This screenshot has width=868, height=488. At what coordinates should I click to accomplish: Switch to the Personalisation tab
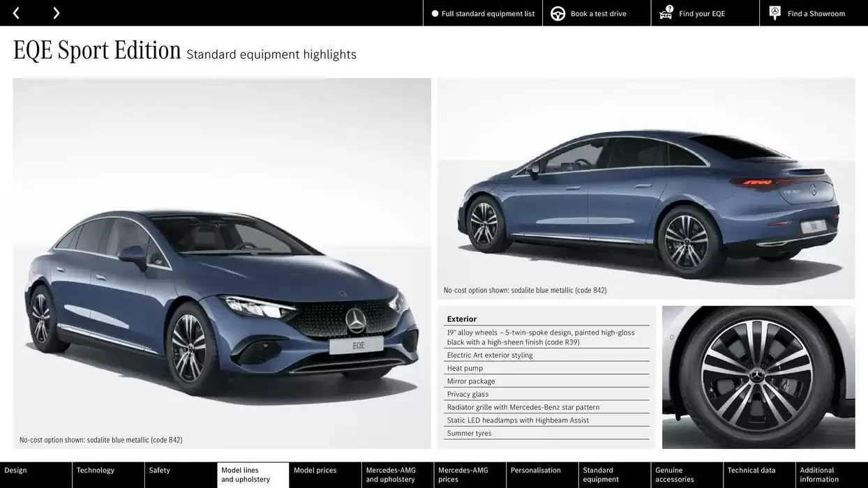542,475
